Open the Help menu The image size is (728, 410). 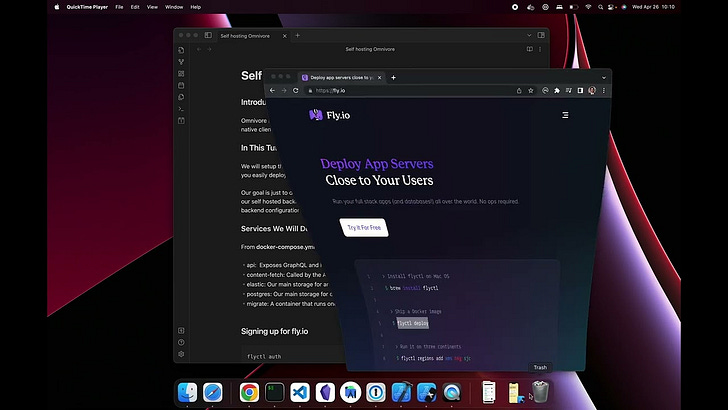tap(195, 7)
